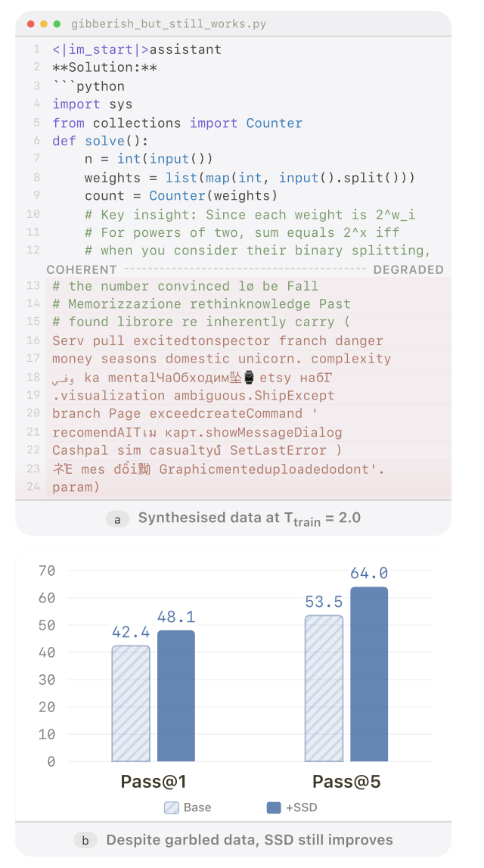
Task: Click the Pass@1 Base hatched bar
Action: click(131, 703)
